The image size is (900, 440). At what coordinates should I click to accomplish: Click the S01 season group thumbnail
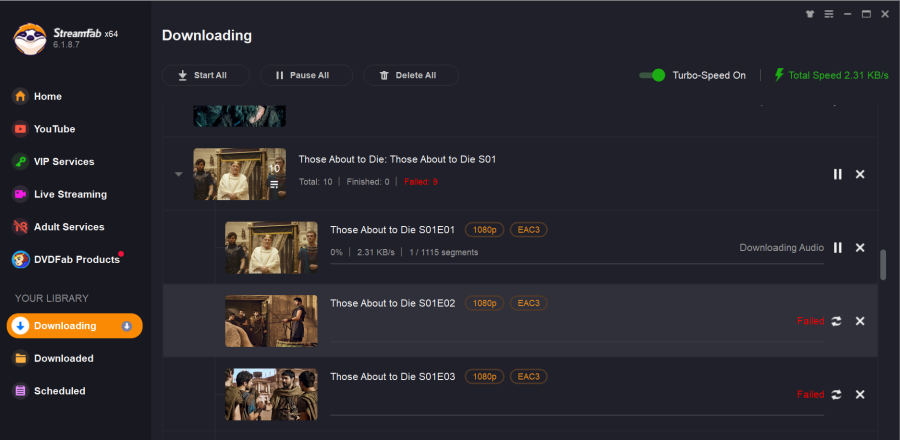tap(239, 174)
